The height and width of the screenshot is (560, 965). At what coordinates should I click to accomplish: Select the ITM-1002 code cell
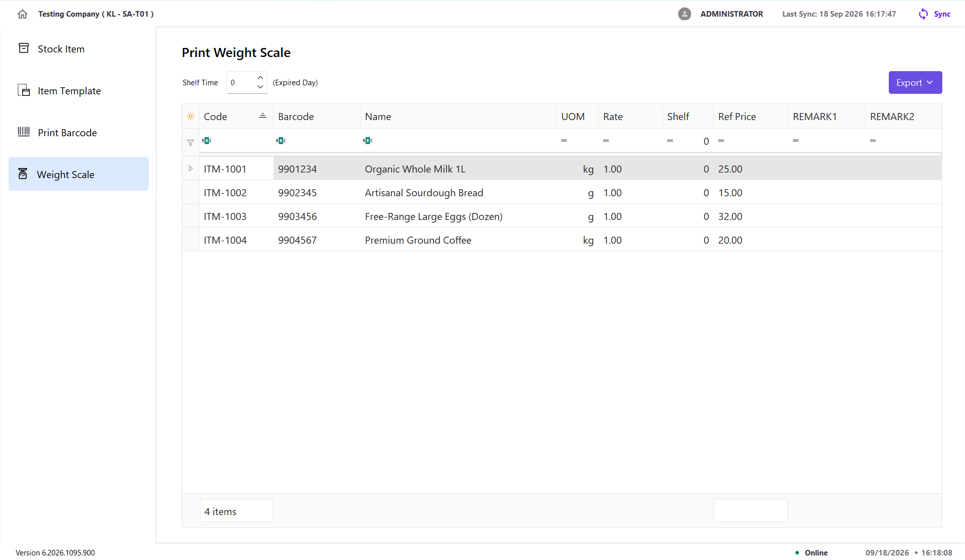236,193
